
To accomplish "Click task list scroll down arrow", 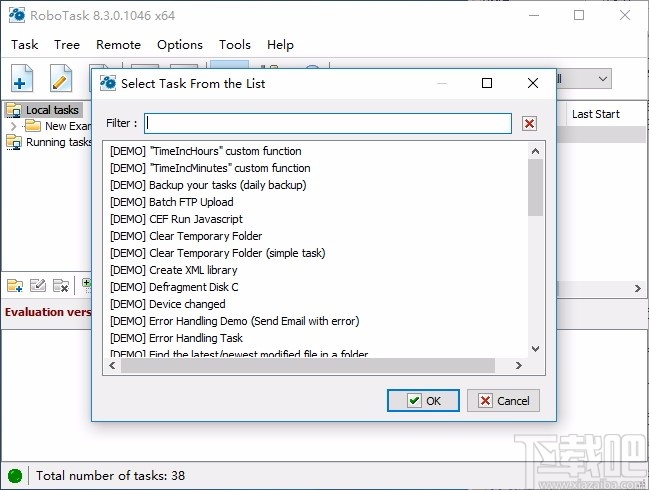I will coord(535,349).
